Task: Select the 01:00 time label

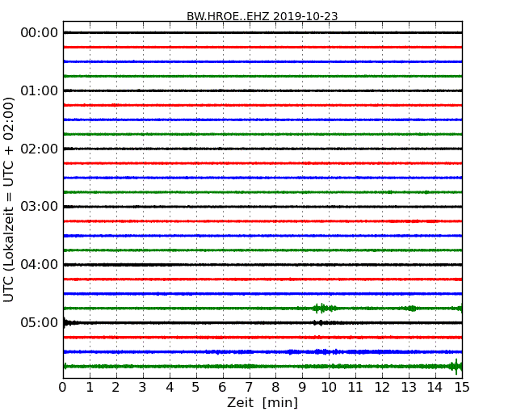Action: pyautogui.click(x=40, y=90)
